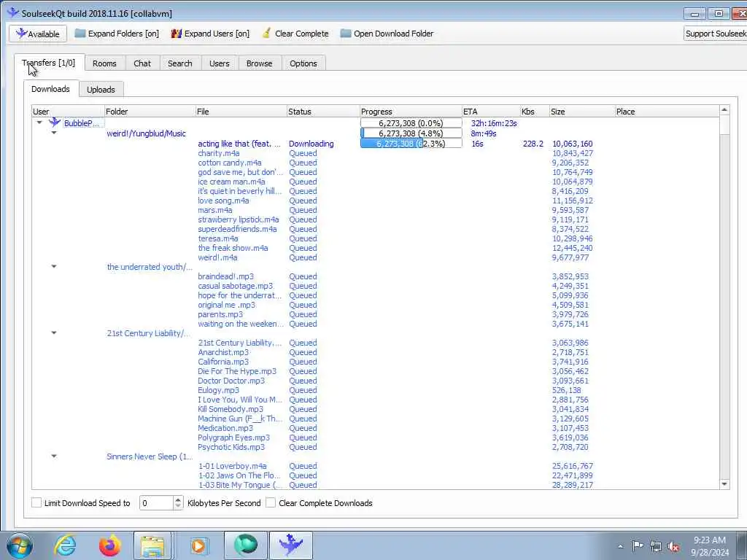Sort by the ETA column header
747x560 pixels.
click(491, 112)
